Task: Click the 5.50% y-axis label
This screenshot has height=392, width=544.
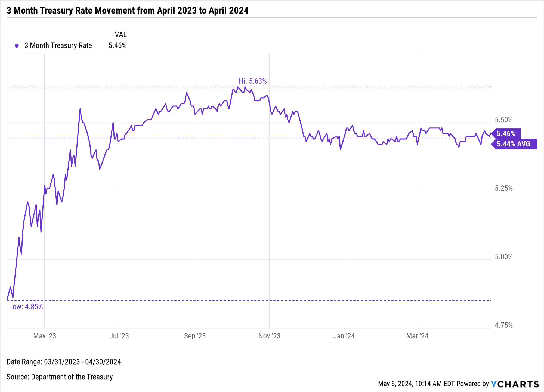Action: click(x=503, y=120)
